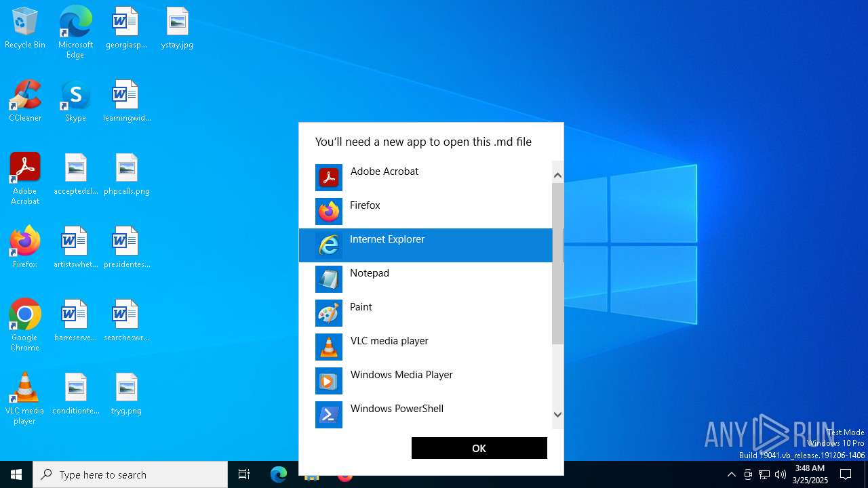Select the Firefox desktop shortcut

[x=25, y=247]
